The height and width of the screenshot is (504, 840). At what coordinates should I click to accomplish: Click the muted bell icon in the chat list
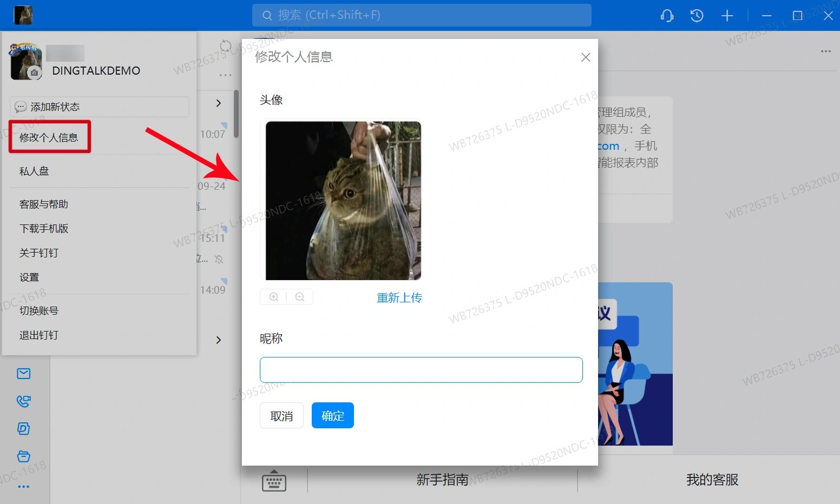tap(219, 260)
